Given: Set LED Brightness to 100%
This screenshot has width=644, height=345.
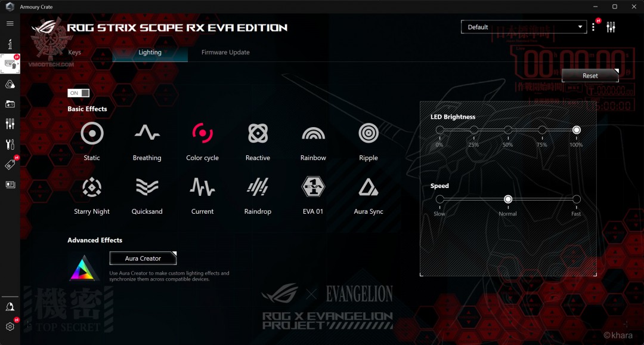Looking at the screenshot, I should point(576,130).
